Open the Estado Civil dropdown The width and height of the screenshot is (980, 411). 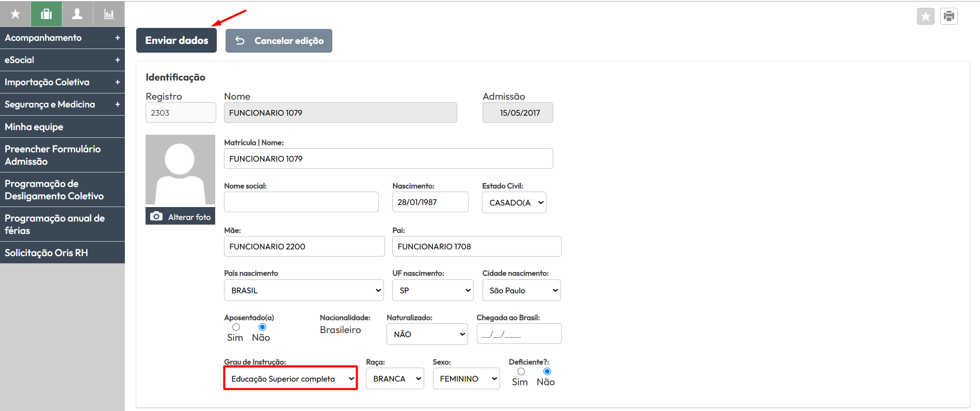pos(514,202)
